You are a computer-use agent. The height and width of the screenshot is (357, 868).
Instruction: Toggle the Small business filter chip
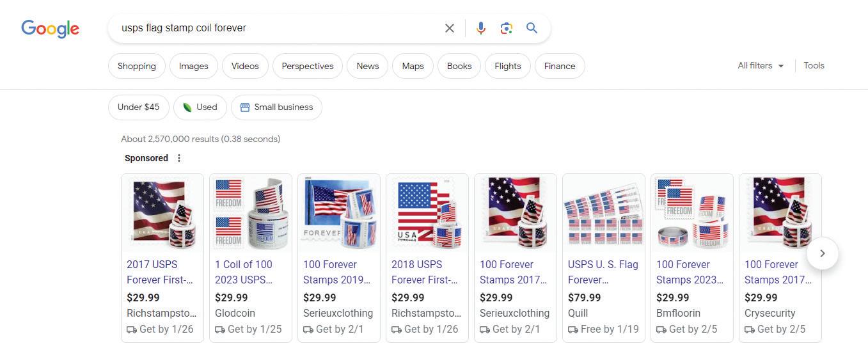(x=276, y=107)
